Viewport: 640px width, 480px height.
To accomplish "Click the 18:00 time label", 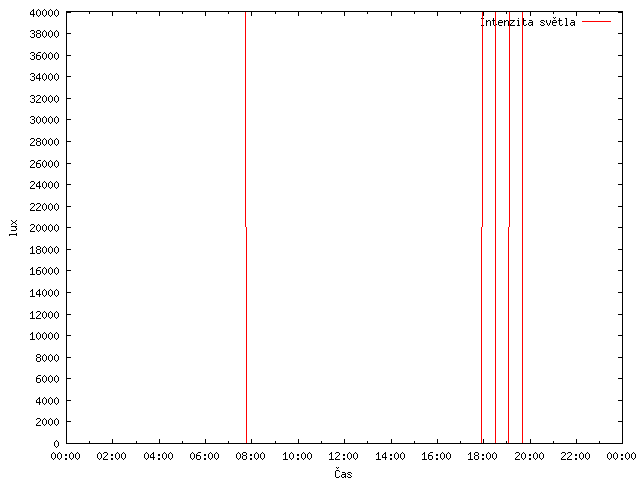I will (x=483, y=456).
